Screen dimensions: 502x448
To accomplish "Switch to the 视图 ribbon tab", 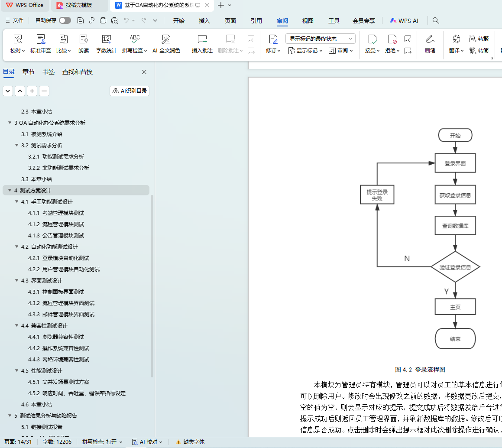I will [x=308, y=20].
